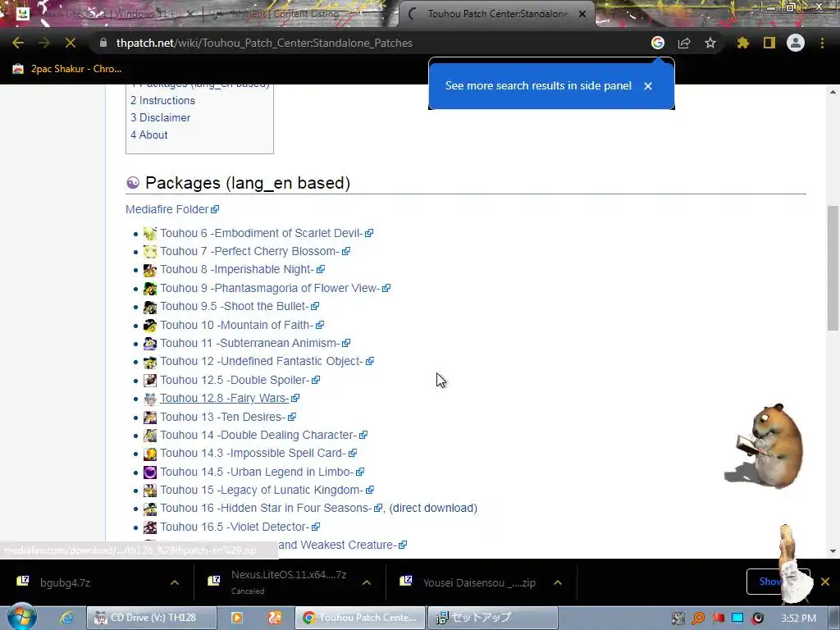Open the Windows Start orb
The image size is (840, 630).
[x=22, y=617]
